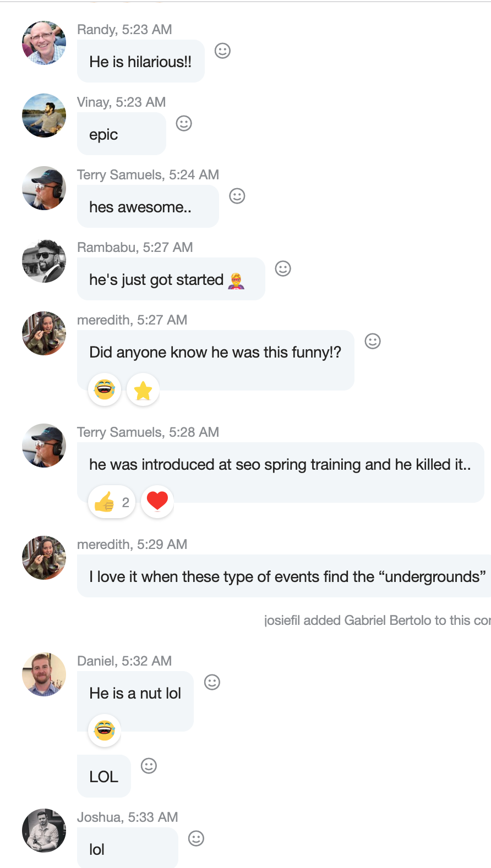Open reaction picker for "He is a nut lol"
Image resolution: width=491 pixels, height=868 pixels.
(212, 683)
